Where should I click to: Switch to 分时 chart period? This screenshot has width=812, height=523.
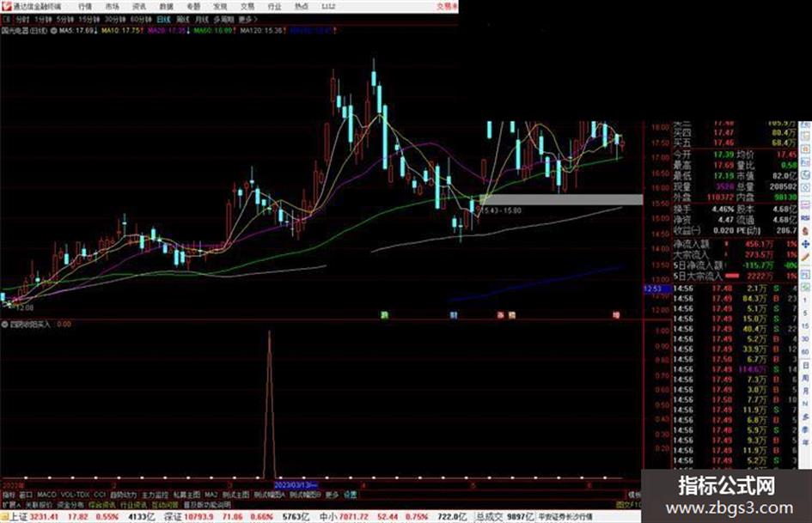coord(21,20)
